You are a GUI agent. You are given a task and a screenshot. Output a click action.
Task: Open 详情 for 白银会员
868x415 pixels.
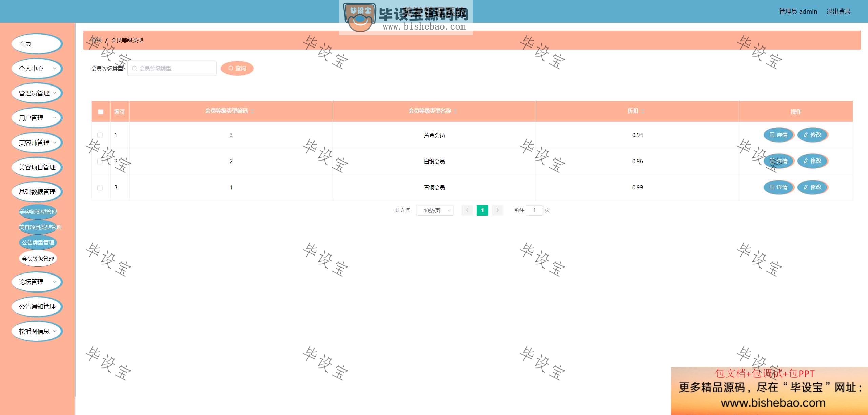point(779,161)
